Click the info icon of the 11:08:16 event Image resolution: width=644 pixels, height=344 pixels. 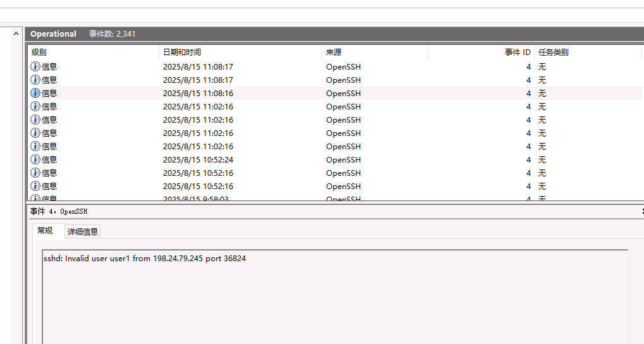[x=35, y=93]
